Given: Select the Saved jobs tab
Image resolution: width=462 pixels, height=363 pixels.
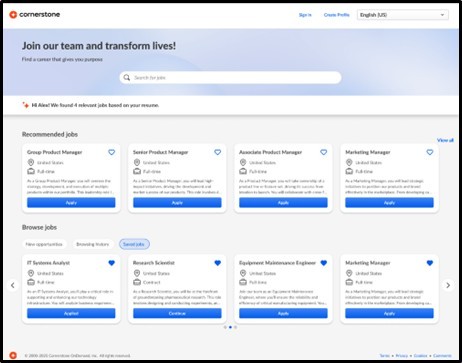Looking at the screenshot, I should tap(134, 244).
